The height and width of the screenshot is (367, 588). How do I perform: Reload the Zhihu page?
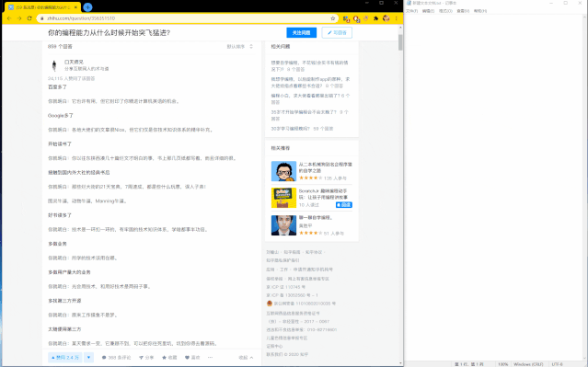29,18
